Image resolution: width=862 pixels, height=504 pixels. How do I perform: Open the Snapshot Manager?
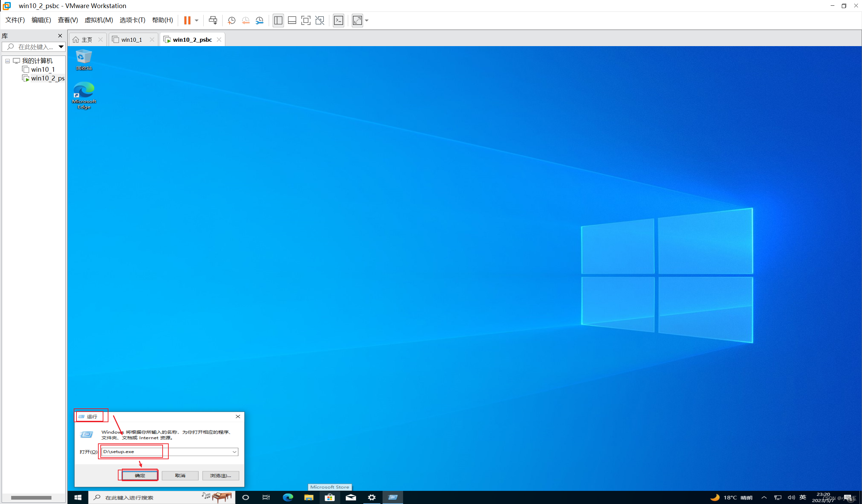[x=259, y=20]
